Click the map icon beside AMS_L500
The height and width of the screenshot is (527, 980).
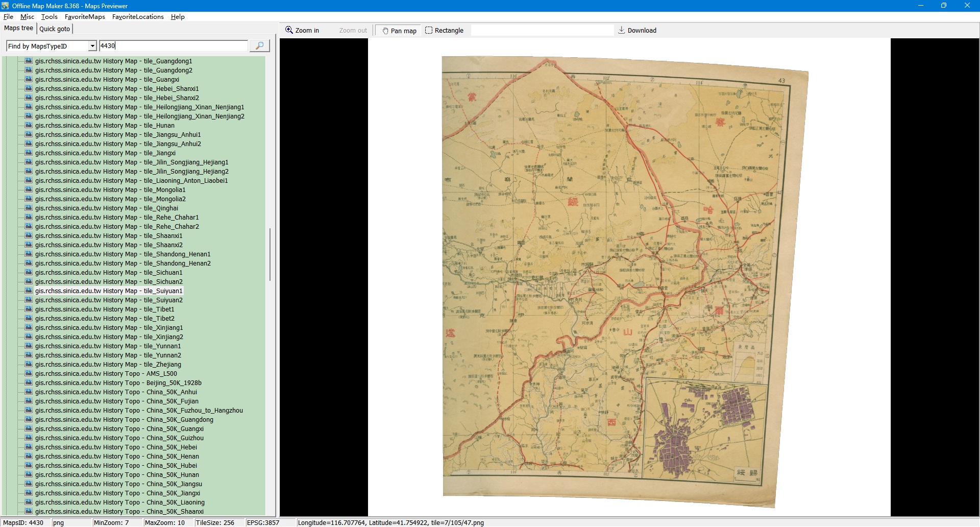pos(29,374)
